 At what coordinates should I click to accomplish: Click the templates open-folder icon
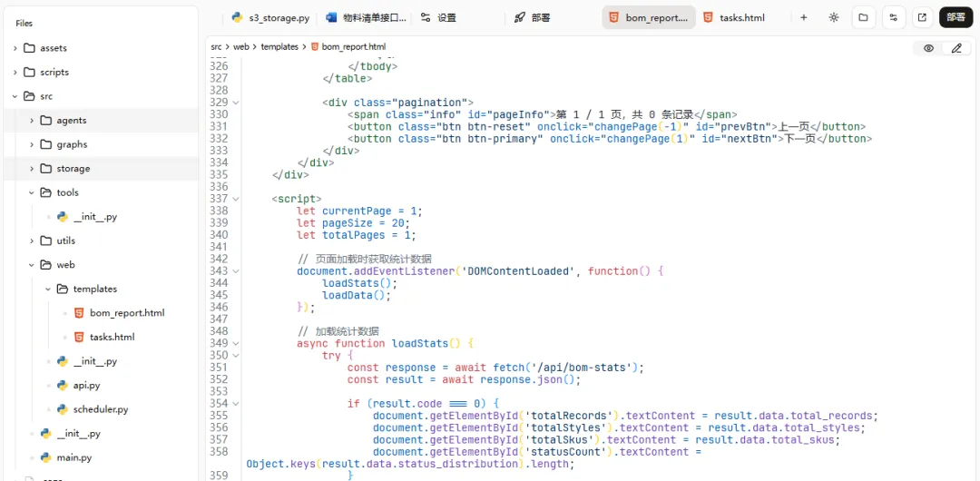click(x=62, y=289)
